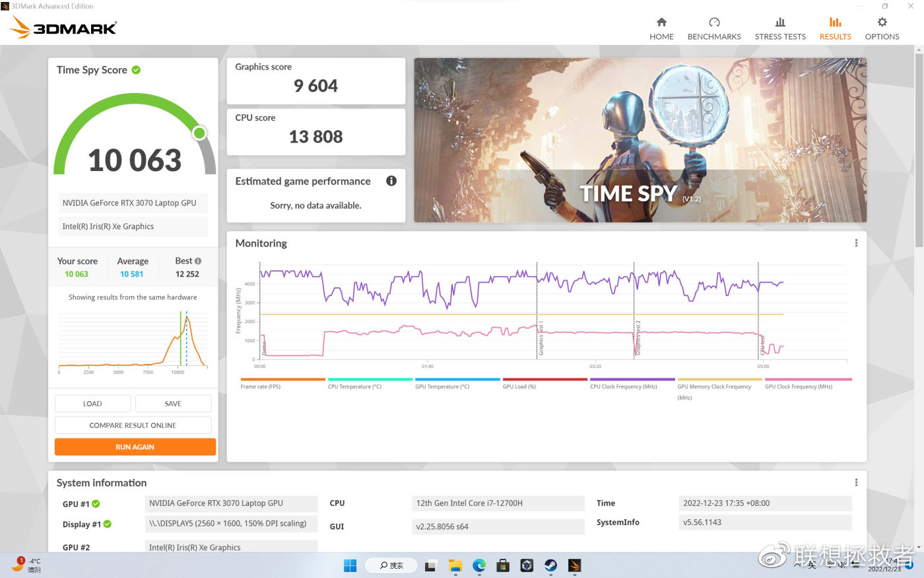Click the Best score info icon
The height and width of the screenshot is (578, 924).
[x=198, y=261]
